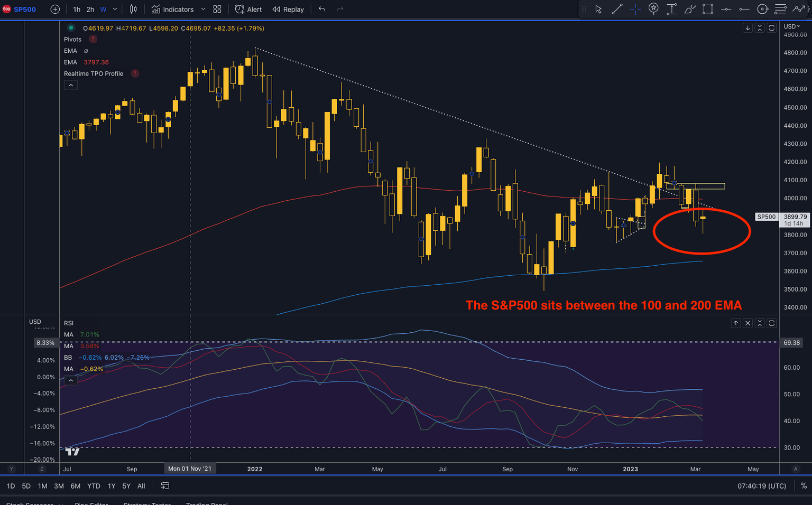Image resolution: width=812 pixels, height=505 pixels.
Task: Select the arrow cursor tool
Action: (598, 9)
